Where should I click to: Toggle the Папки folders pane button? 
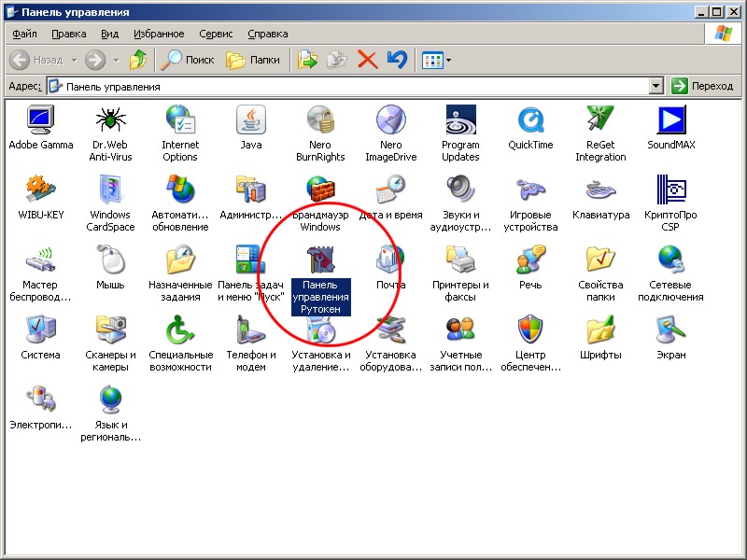pyautogui.click(x=253, y=60)
